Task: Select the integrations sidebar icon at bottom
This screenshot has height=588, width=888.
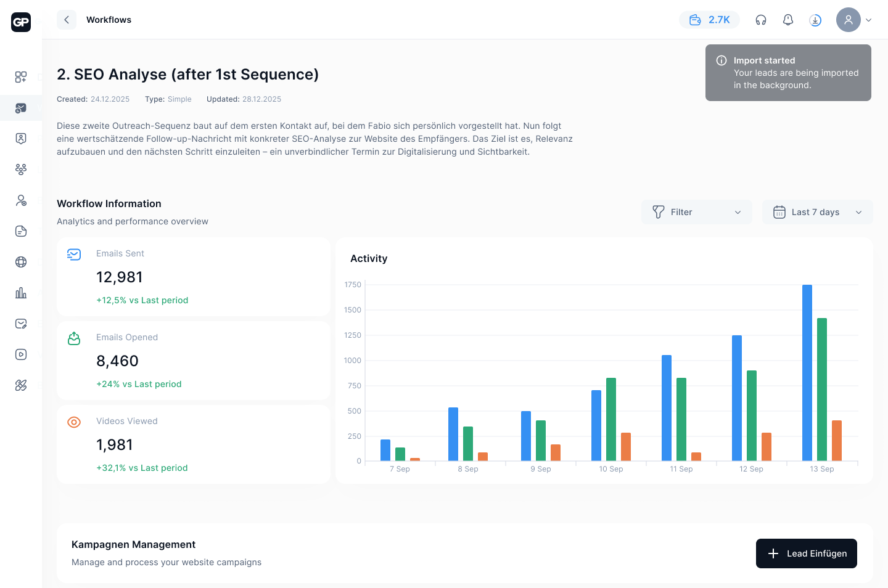Action: pyautogui.click(x=20, y=385)
